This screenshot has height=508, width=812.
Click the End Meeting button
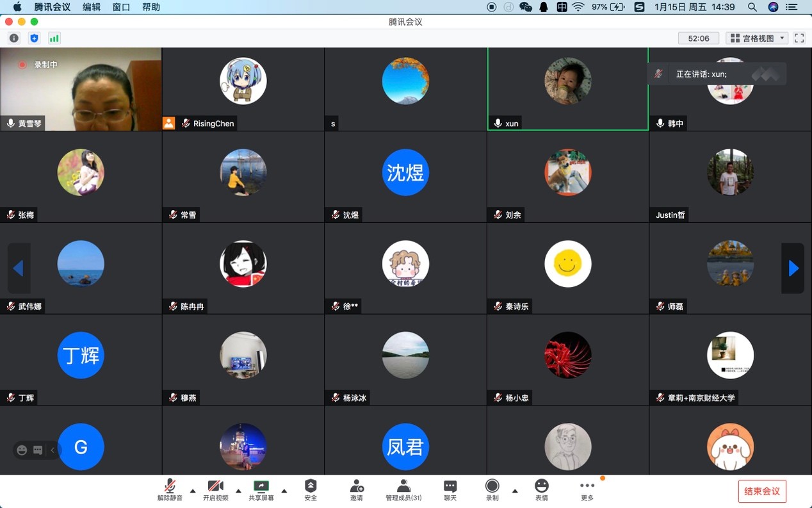[762, 491]
